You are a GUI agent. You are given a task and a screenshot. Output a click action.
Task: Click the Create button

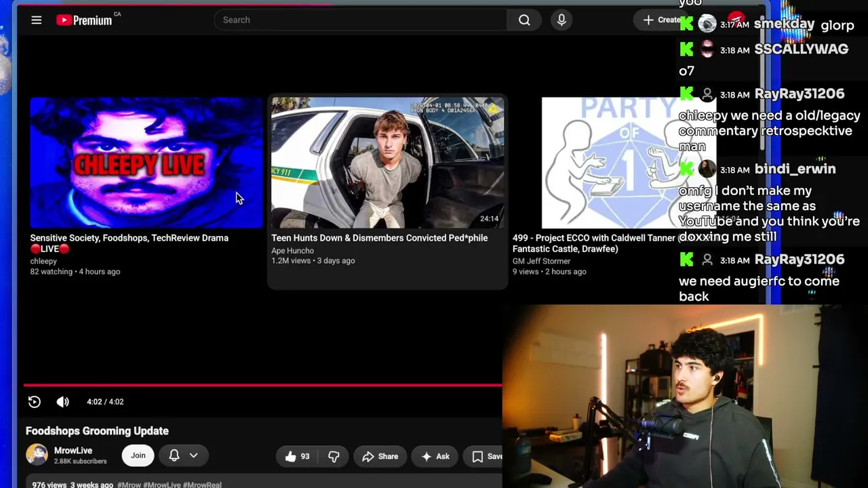[661, 20]
